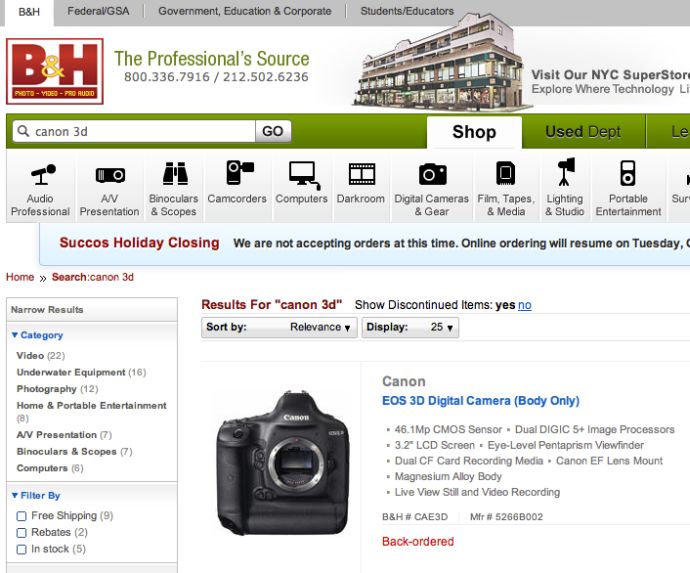Click 'no' for discontinued items
This screenshot has width=690, height=573.
[525, 305]
